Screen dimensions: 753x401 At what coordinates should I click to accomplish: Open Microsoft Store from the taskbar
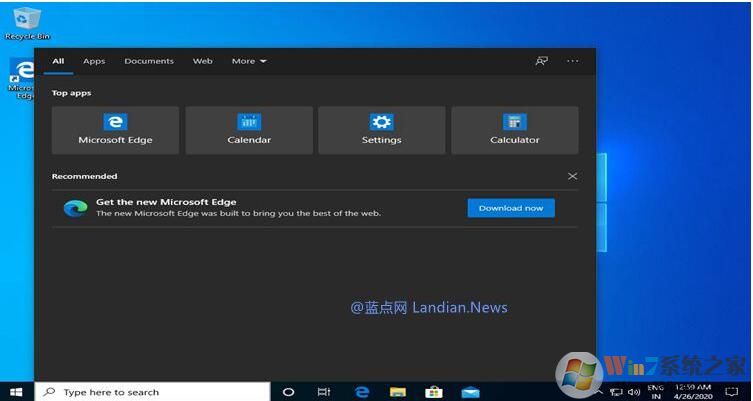click(434, 392)
